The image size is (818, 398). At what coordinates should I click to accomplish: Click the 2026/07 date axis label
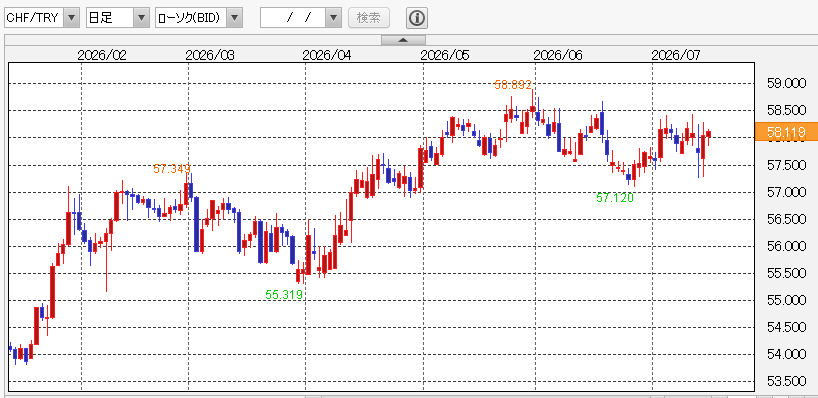click(677, 55)
